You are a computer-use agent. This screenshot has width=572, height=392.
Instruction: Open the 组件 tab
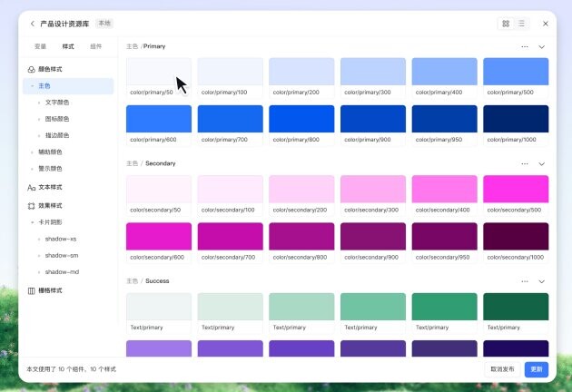point(96,46)
